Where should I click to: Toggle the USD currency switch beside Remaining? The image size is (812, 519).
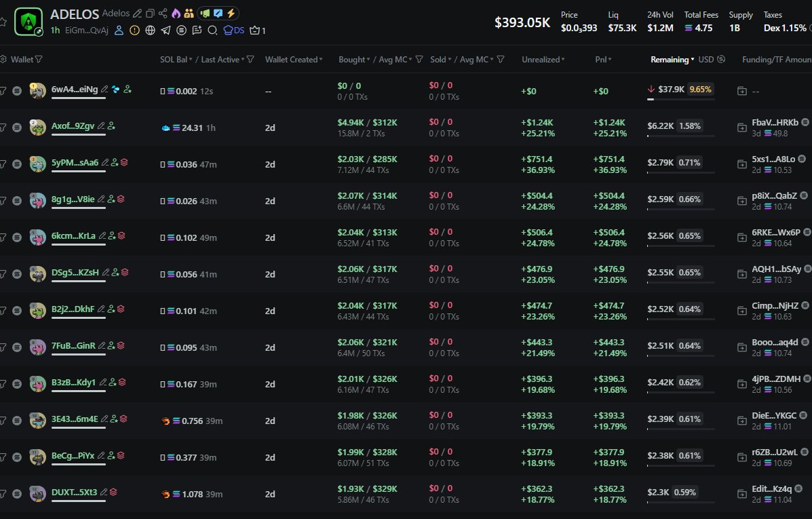point(720,60)
